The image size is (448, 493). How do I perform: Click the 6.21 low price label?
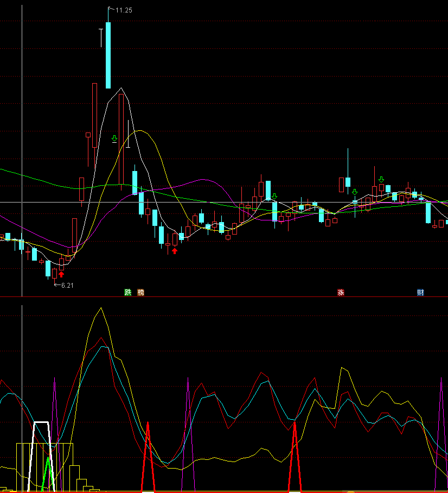pyautogui.click(x=67, y=286)
